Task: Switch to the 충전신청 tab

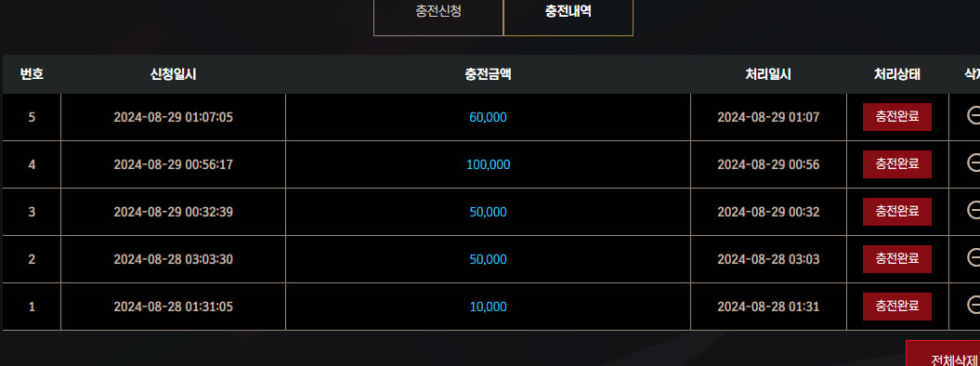Action: pyautogui.click(x=438, y=12)
